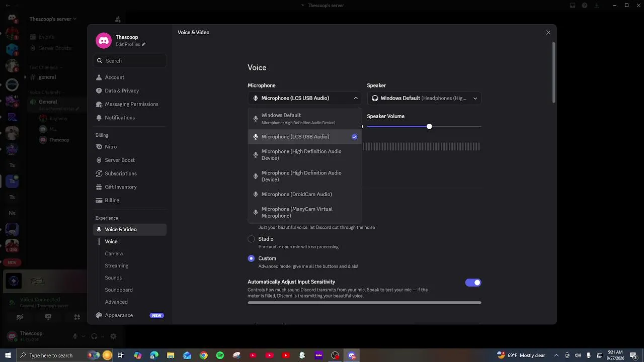The width and height of the screenshot is (644, 362).
Task: Click the settings Search field
Action: pyautogui.click(x=131, y=61)
